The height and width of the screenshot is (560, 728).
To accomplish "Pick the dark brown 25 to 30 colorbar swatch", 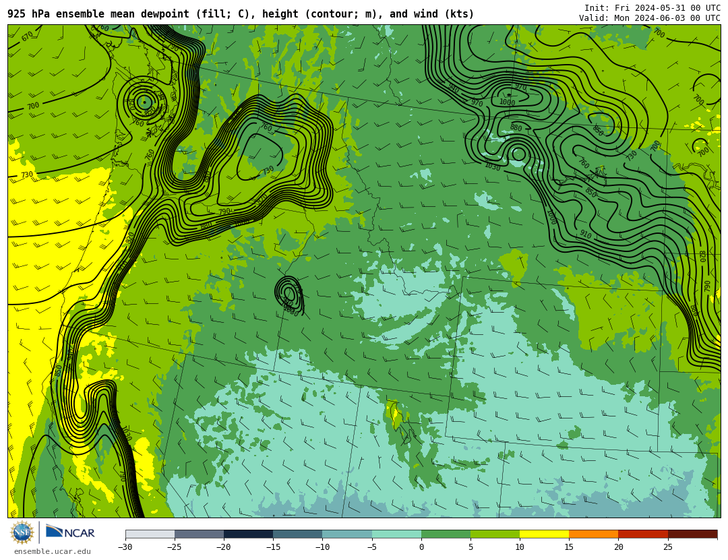I will pos(692,534).
